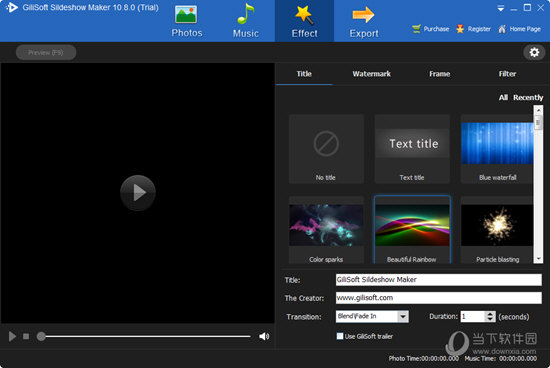Select the No title option
The image size is (550, 368).
(326, 149)
